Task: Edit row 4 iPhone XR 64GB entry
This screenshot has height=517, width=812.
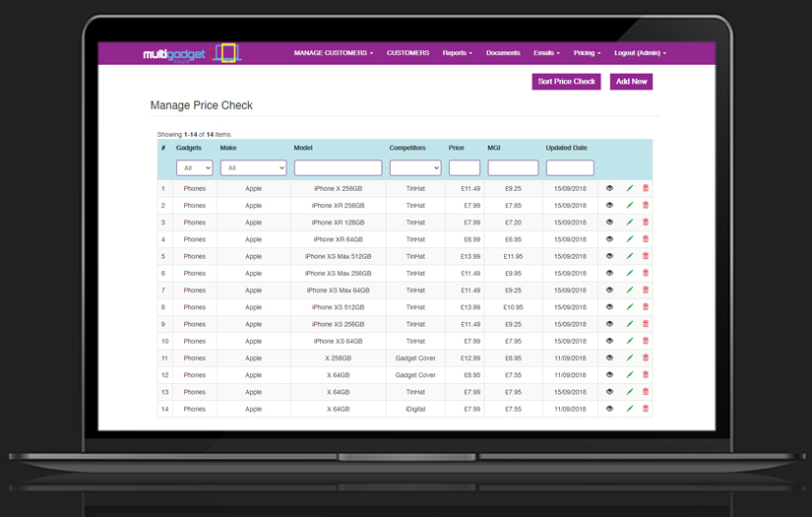Action: click(x=630, y=239)
